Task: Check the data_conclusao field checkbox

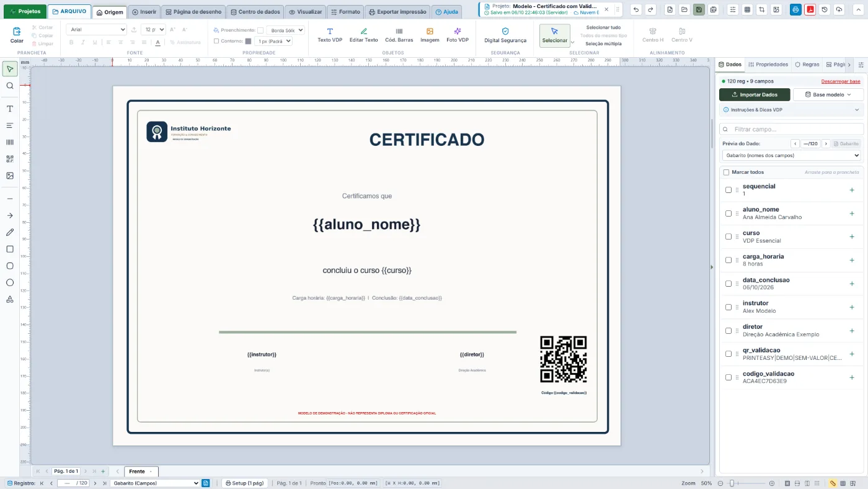Action: tap(728, 284)
